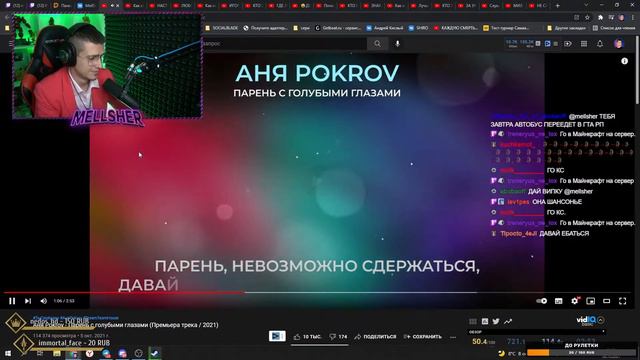The image size is (640, 360).
Task: Dislike the video (174)
Action: point(338,337)
